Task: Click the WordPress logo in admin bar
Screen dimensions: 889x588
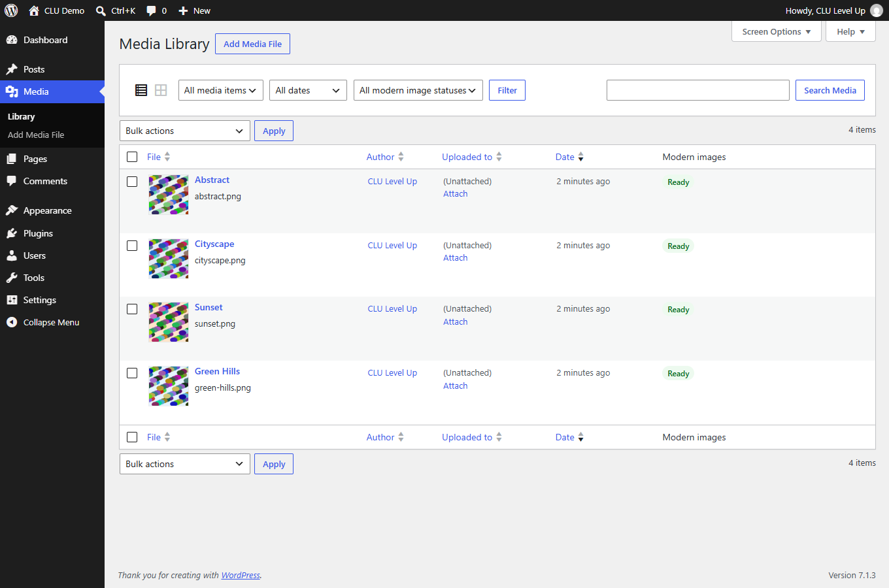Action: click(11, 10)
